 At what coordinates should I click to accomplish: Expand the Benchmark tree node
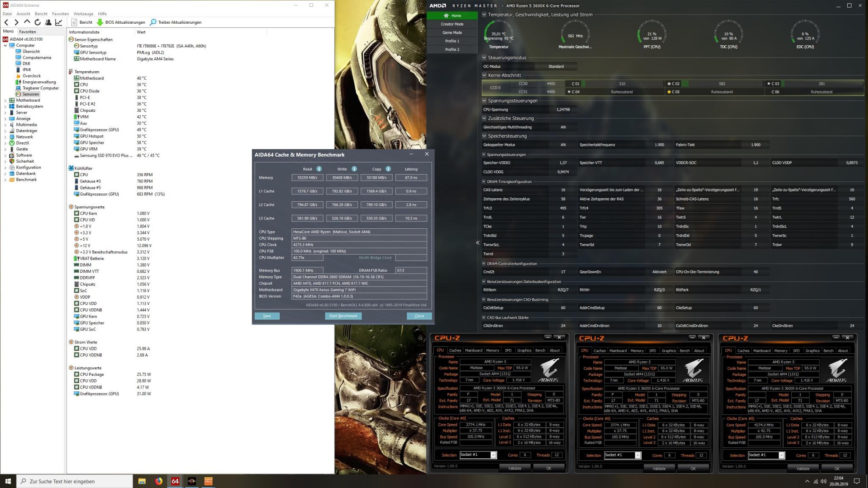pyautogui.click(x=5, y=180)
